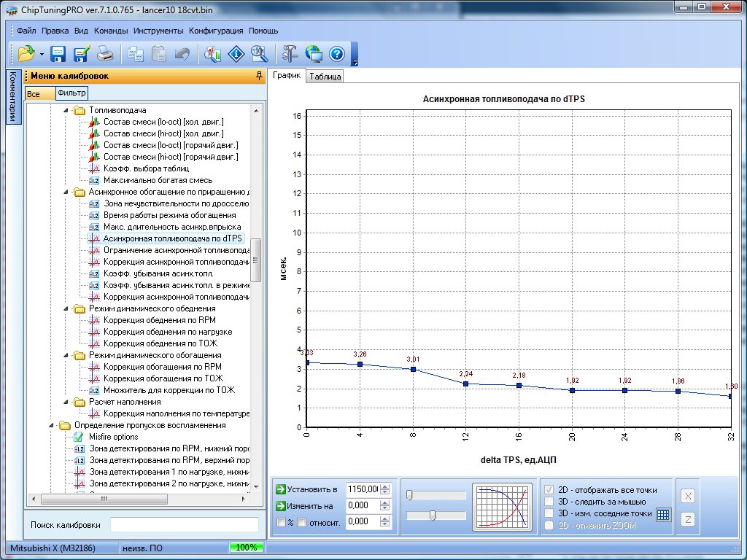
Task: Enable the '3D - следить за мышью' checkbox
Action: [549, 502]
